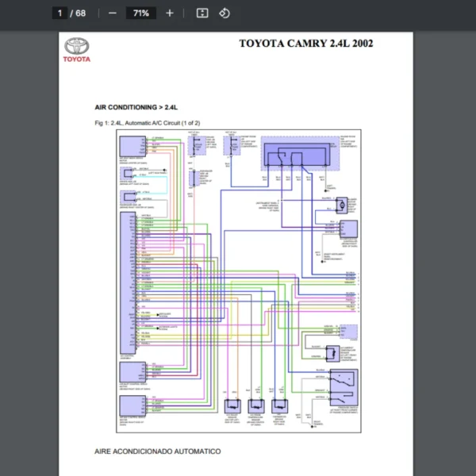Click the rightmost bottom sensor component

[x=280, y=405]
